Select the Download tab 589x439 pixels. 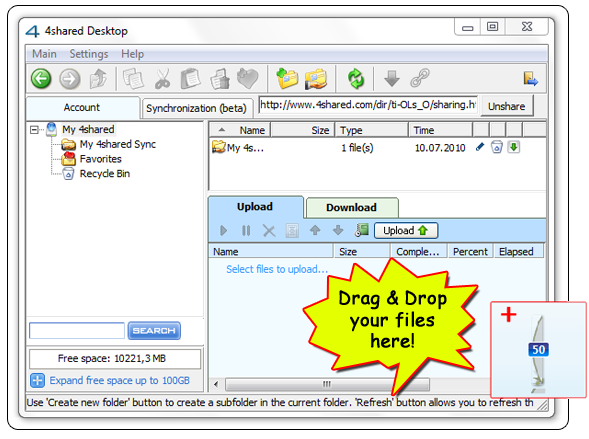tap(352, 208)
